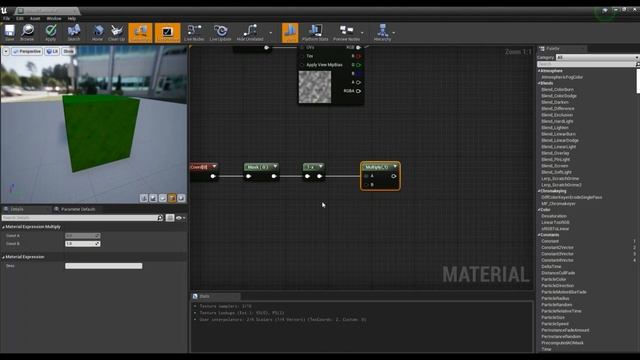Image resolution: width=640 pixels, height=360 pixels.
Task: Open the details view options eye icon
Action: [x=179, y=218]
